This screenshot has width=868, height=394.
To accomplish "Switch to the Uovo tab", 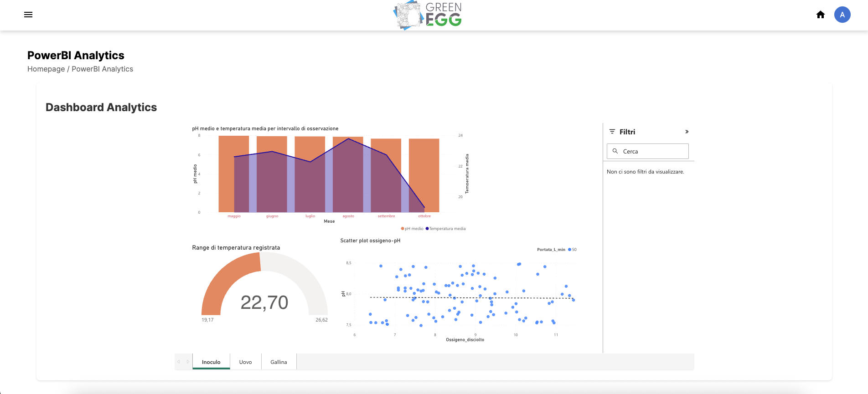I will (245, 362).
